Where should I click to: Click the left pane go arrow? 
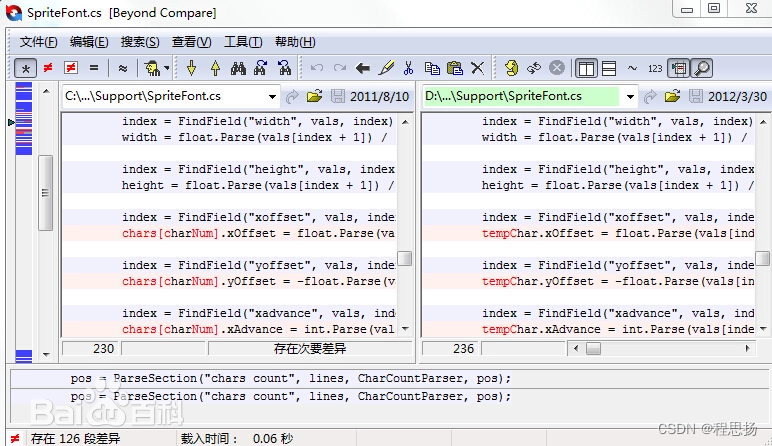pos(292,96)
